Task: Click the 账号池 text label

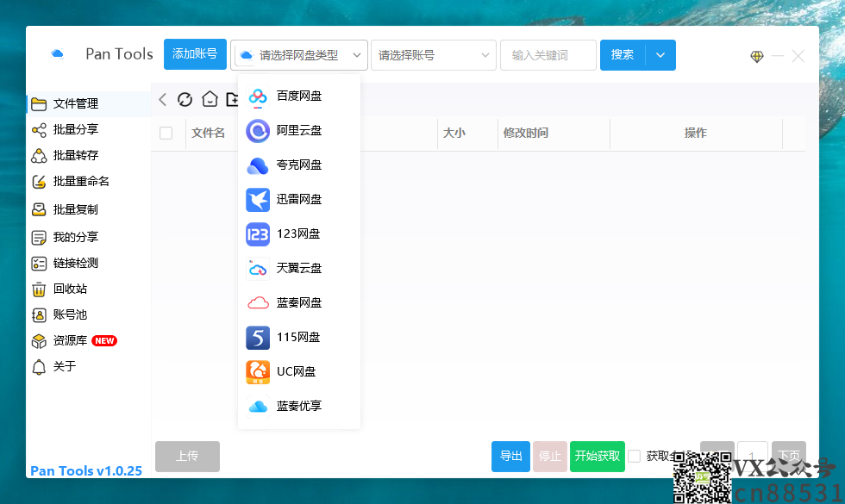Action: 70,314
